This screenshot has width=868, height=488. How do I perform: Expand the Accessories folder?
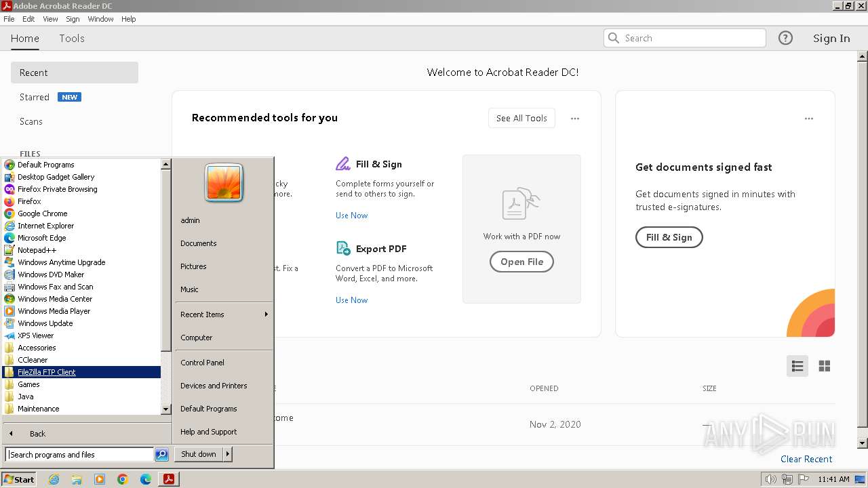tap(37, 348)
